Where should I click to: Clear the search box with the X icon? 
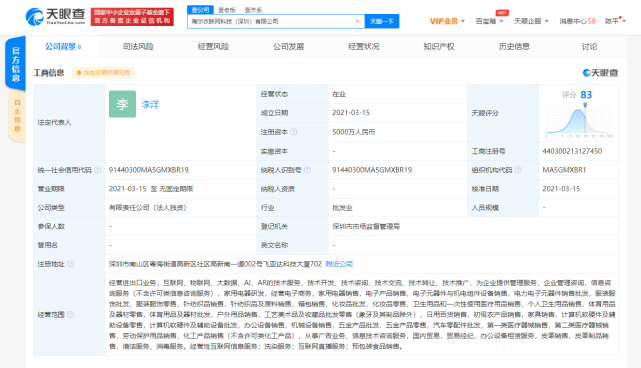point(357,21)
